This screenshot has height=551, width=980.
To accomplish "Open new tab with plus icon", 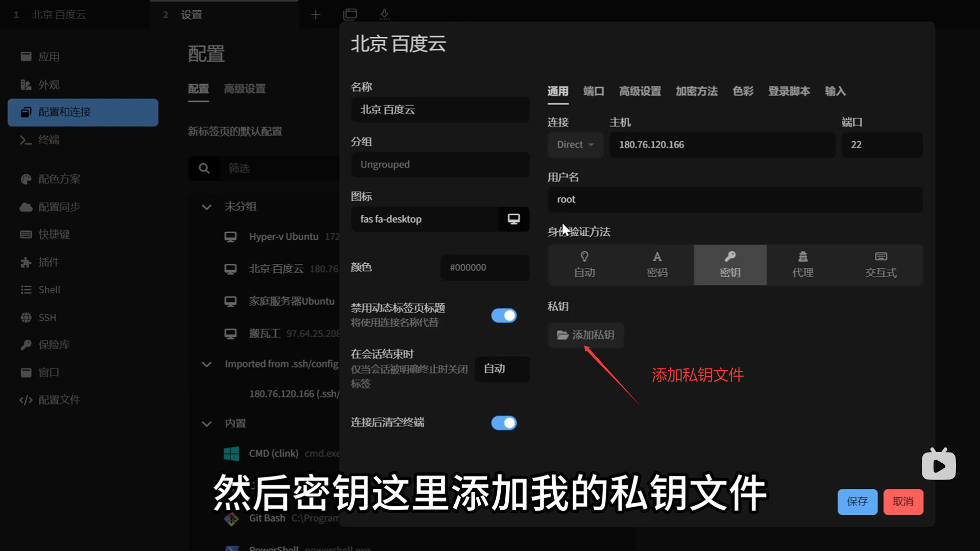I will tap(315, 14).
